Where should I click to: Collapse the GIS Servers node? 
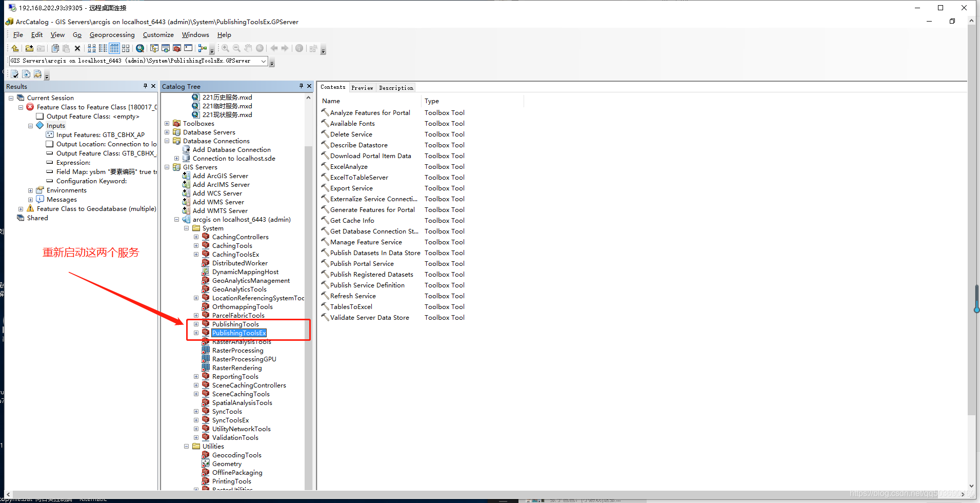(167, 167)
